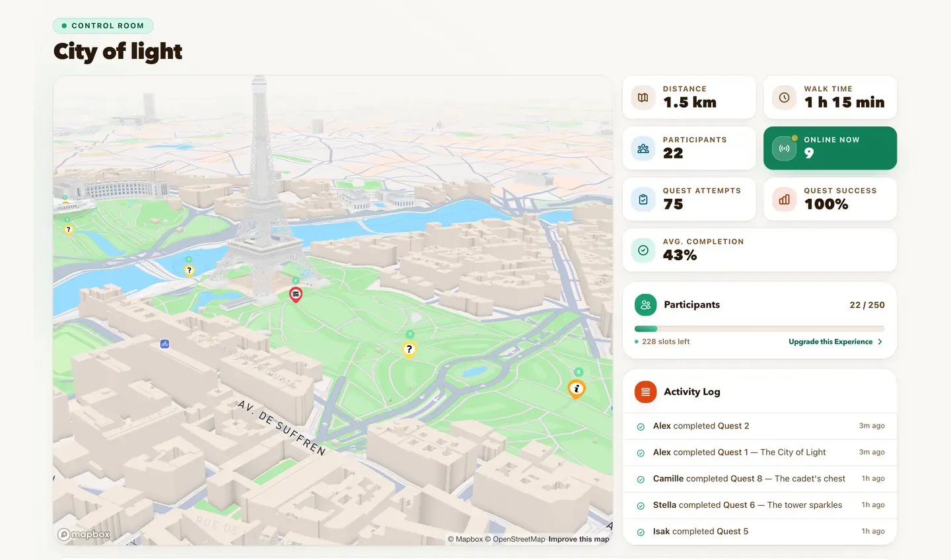Open the OpenStreetMap attribution link

tap(515, 539)
